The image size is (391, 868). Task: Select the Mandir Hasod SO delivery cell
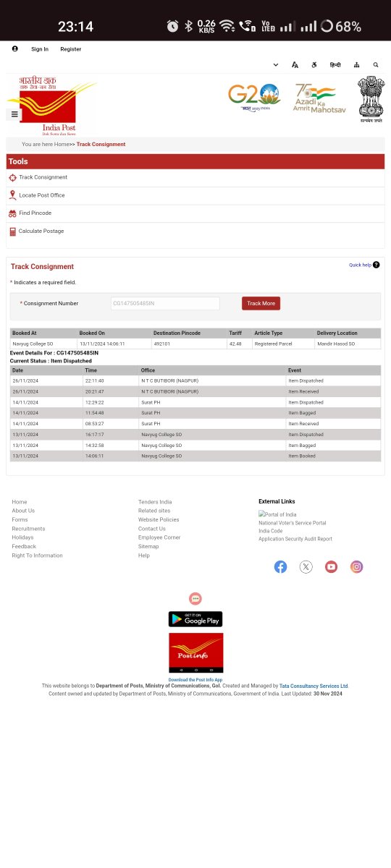[348, 344]
